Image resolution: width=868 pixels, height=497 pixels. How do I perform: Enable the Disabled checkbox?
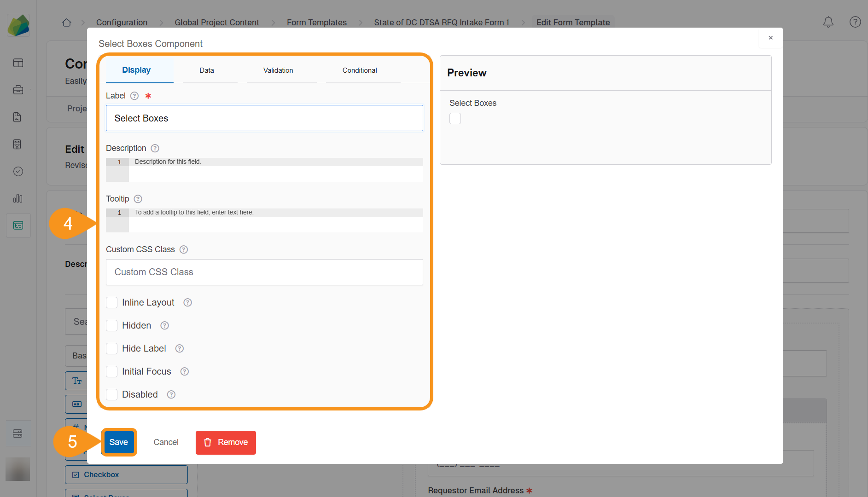111,394
